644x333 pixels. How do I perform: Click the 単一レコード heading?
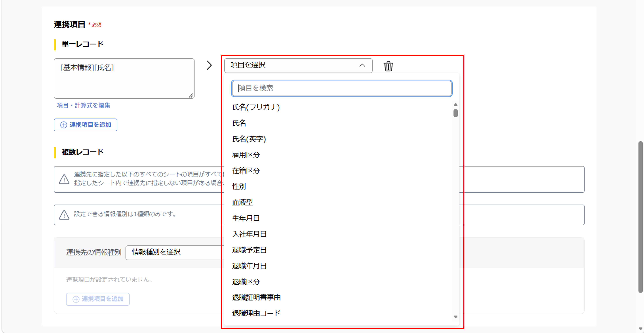(x=83, y=44)
